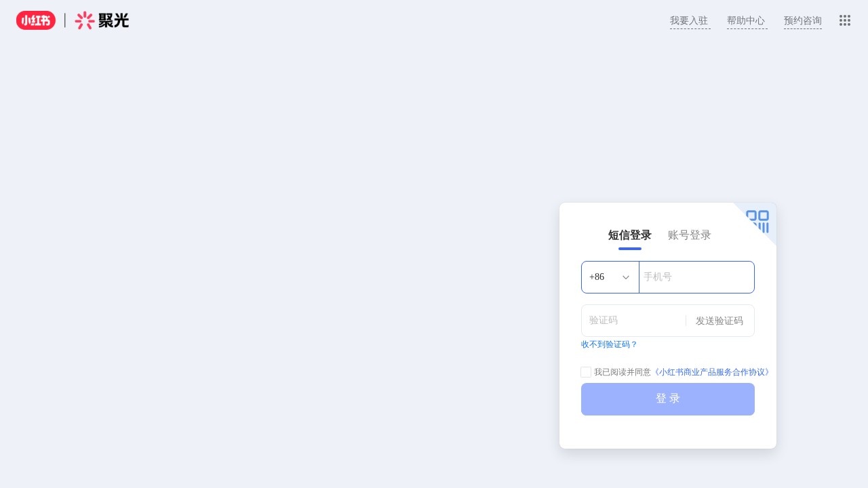The height and width of the screenshot is (488, 868).
Task: Click the 聚光 starburst logo
Action: [x=85, y=21]
